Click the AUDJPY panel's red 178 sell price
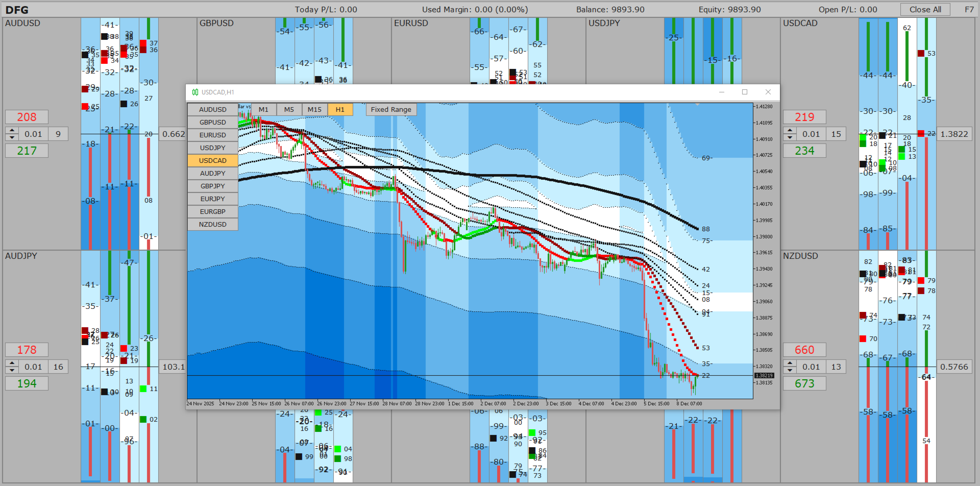This screenshot has height=486, width=980. point(27,350)
